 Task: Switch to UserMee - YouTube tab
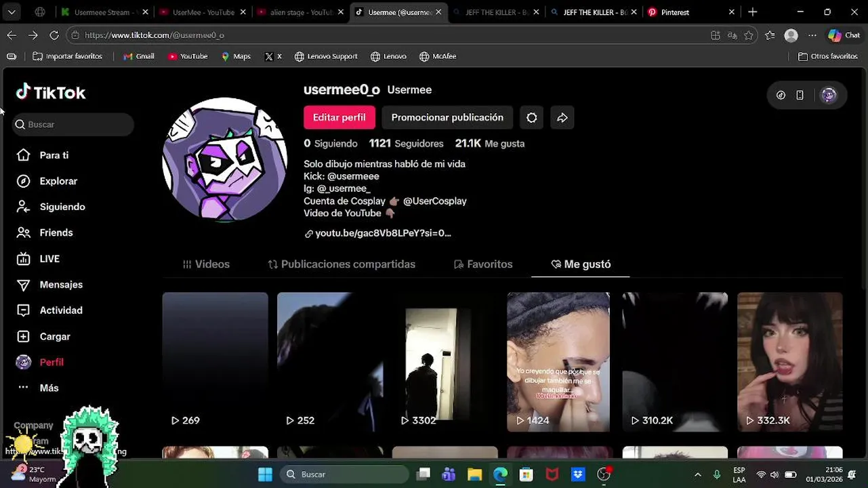click(201, 12)
